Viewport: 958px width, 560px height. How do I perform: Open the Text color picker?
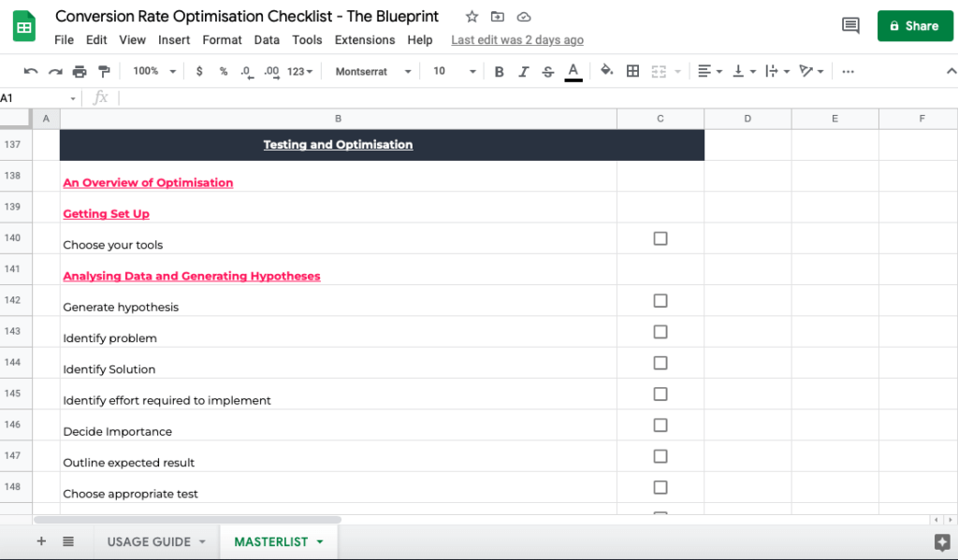[x=573, y=72]
